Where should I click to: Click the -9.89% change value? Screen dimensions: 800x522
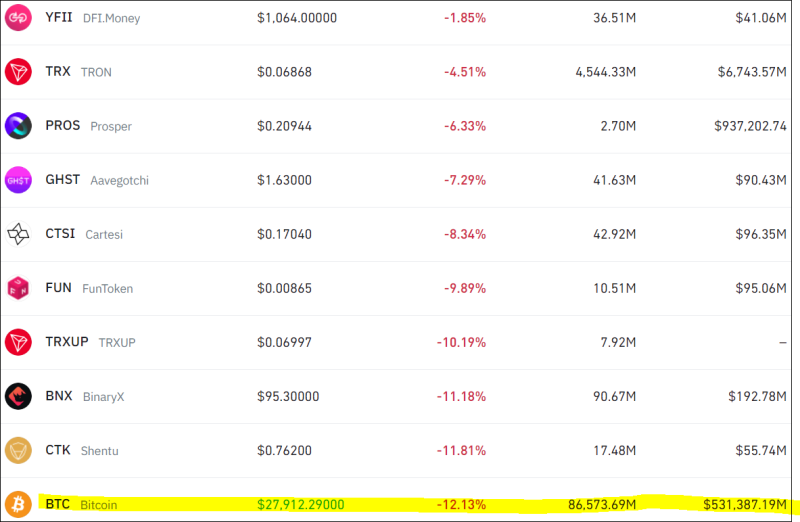click(x=465, y=288)
